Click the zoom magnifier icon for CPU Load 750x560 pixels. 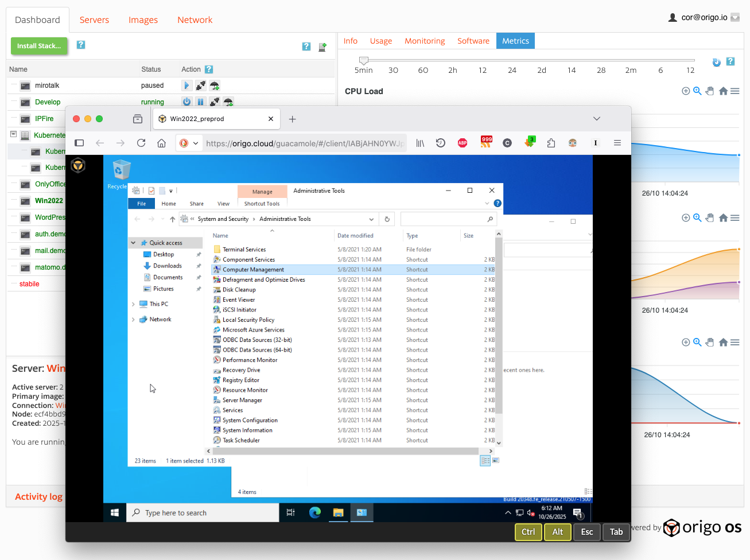[x=697, y=91]
